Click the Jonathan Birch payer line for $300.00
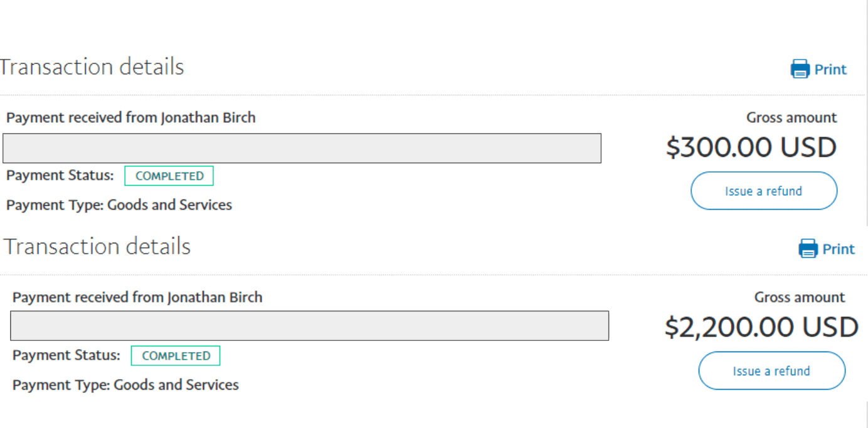The image size is (868, 428). tap(131, 117)
